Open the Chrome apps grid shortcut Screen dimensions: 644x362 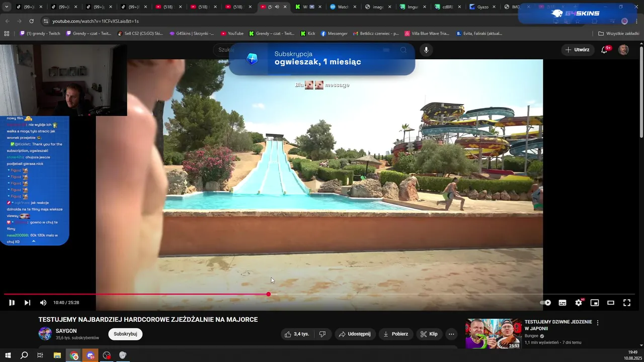coord(7,34)
